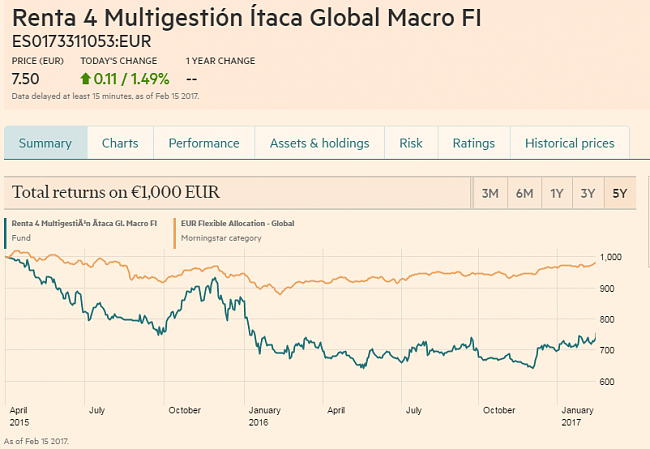Click the green up-arrow change icon
Viewport: 650px width, 449px height.
tap(85, 78)
